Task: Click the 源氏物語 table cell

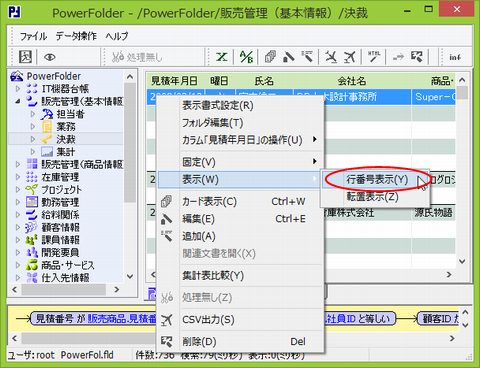Action: [x=433, y=213]
